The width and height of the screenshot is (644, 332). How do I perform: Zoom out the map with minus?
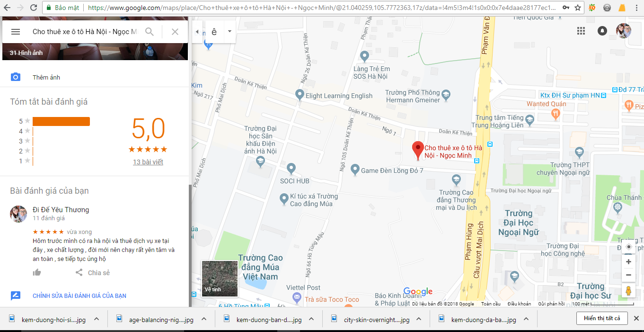coord(628,275)
